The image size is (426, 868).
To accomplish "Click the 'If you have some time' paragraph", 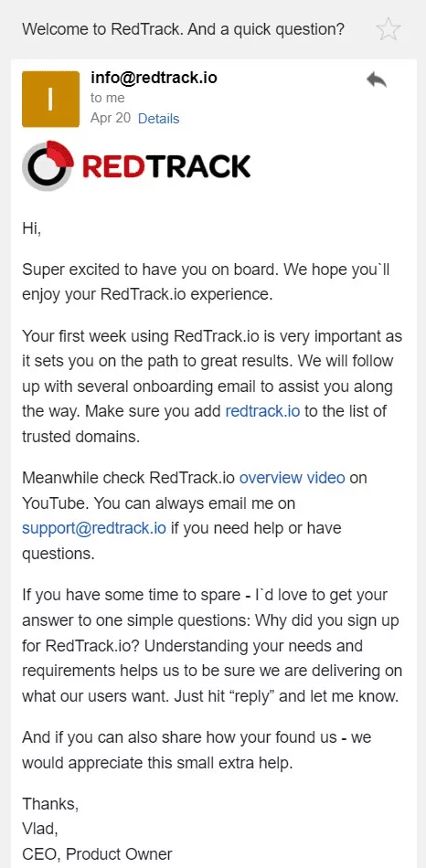I will click(212, 645).
